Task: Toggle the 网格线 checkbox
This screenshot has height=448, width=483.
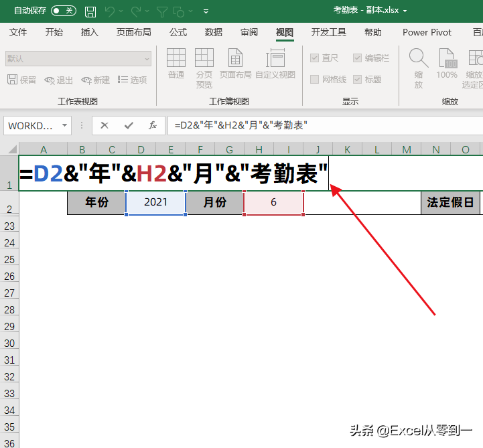Action: click(x=314, y=80)
